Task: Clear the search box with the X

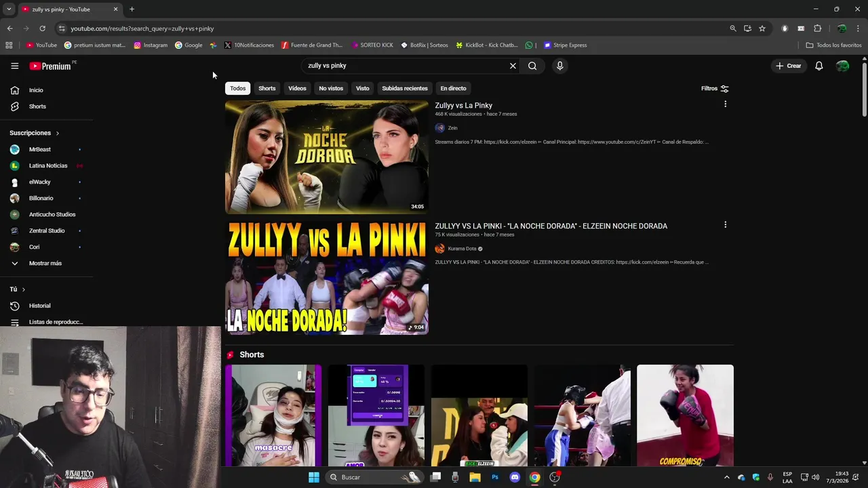Action: point(513,66)
